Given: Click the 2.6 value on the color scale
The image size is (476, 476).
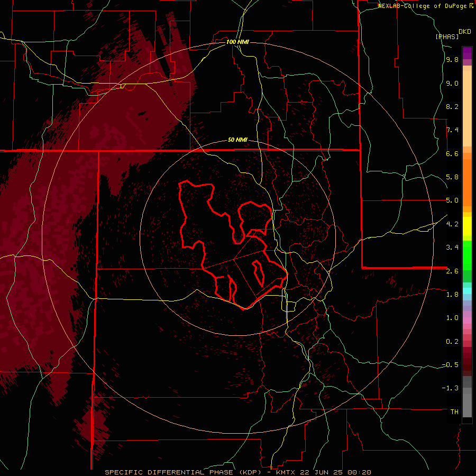Looking at the screenshot, I should (x=452, y=271).
